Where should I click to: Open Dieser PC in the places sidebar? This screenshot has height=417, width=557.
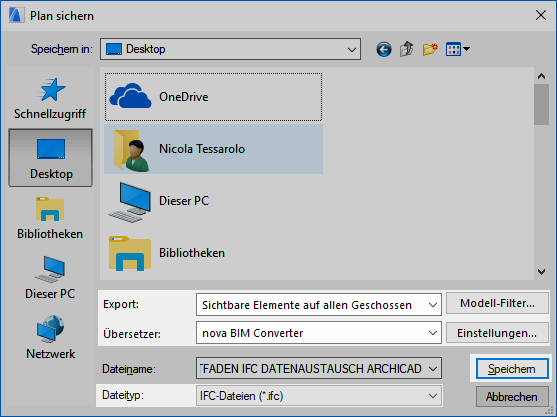point(50,278)
